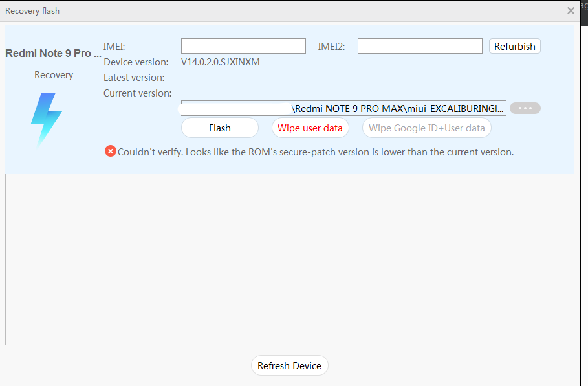Image resolution: width=588 pixels, height=386 pixels.
Task: Focus the IMEI2 input field
Action: pos(420,46)
